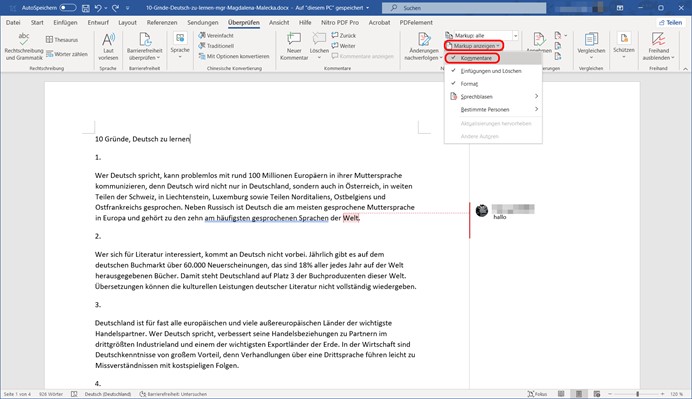Viewport: 692px width, 399px height.
Task: Undo the last action
Action: tap(98, 8)
